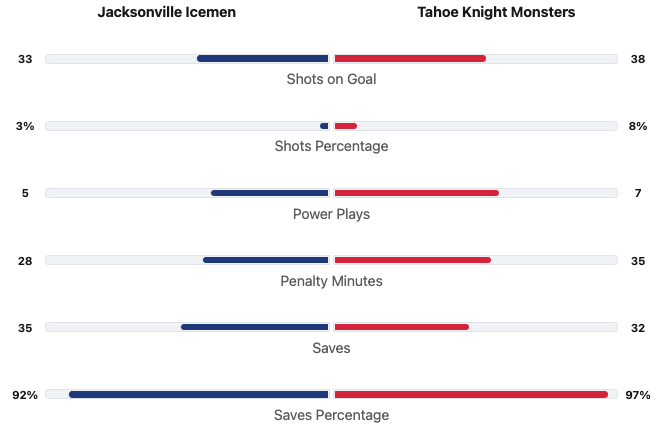Click the Jacksonville Icemen team name
Viewport: 663px width, 435px height.
pos(167,13)
